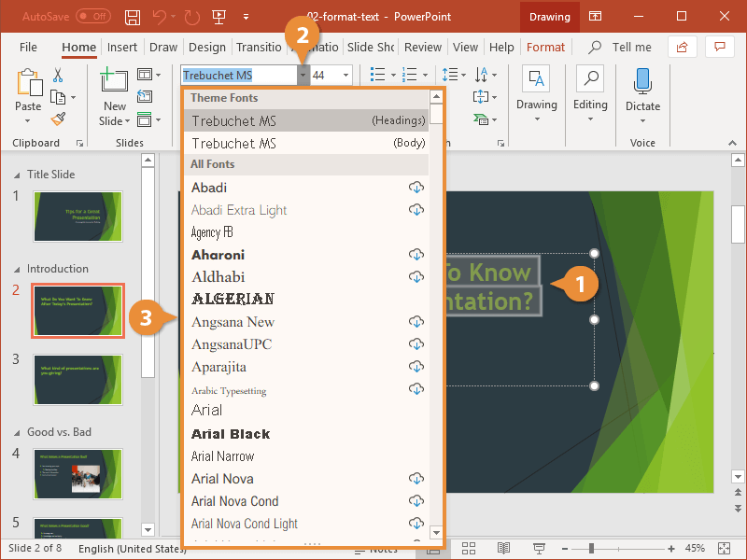This screenshot has width=747, height=560.
Task: Select the Line Spacing icon
Action: click(453, 75)
